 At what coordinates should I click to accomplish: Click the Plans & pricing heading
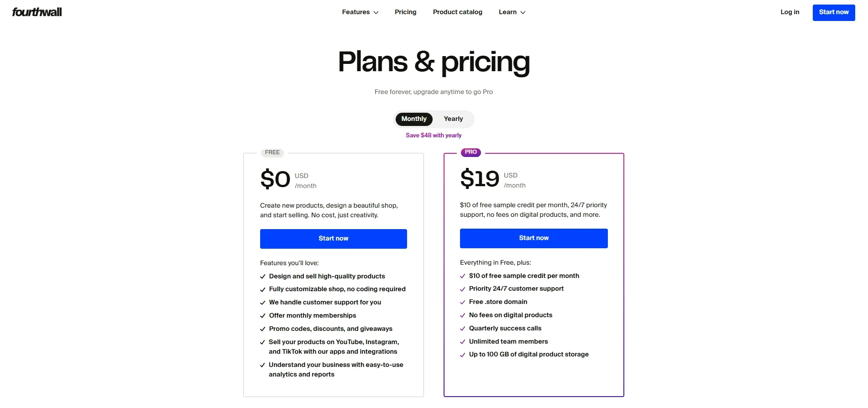[433, 62]
